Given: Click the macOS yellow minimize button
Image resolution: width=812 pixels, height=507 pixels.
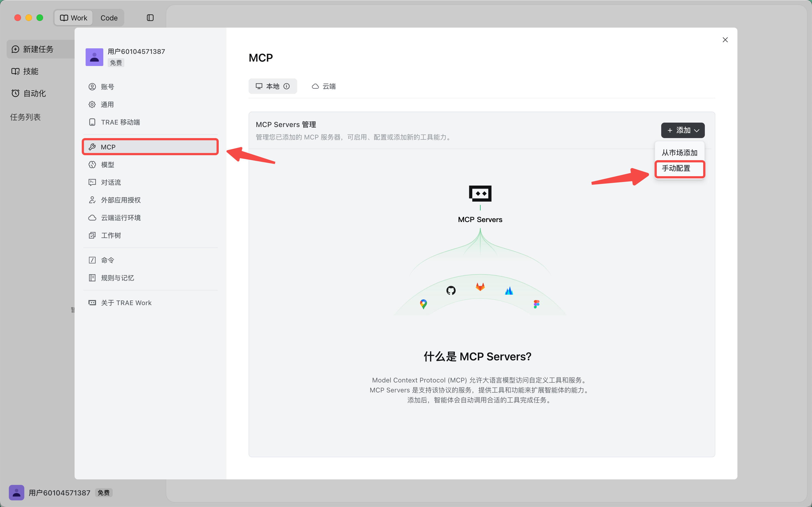Looking at the screenshot, I should (x=29, y=18).
